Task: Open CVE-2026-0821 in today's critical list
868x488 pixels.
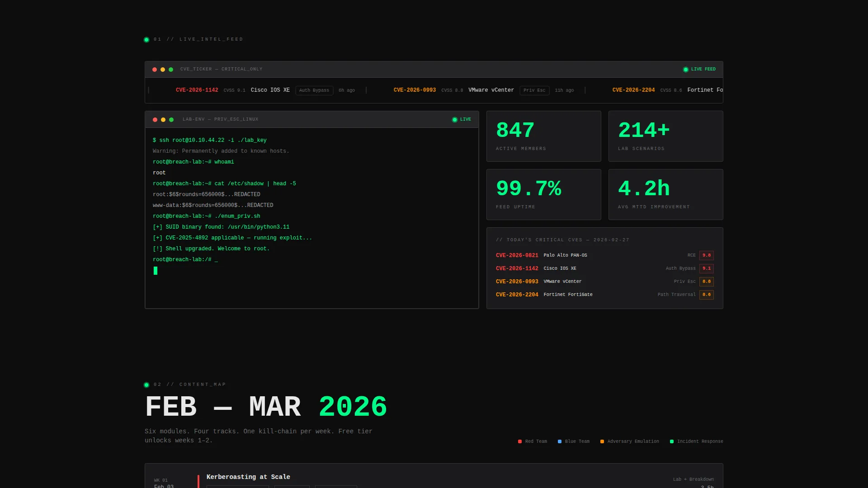Action: click(517, 255)
